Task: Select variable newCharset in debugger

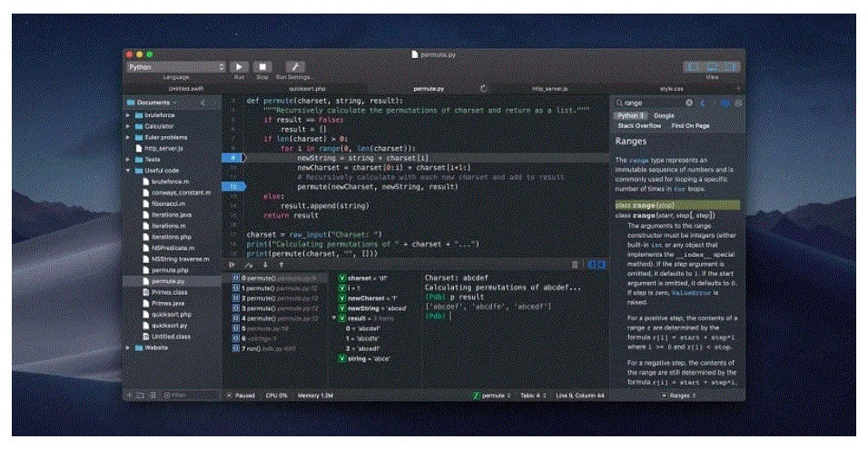Action: coord(369,298)
